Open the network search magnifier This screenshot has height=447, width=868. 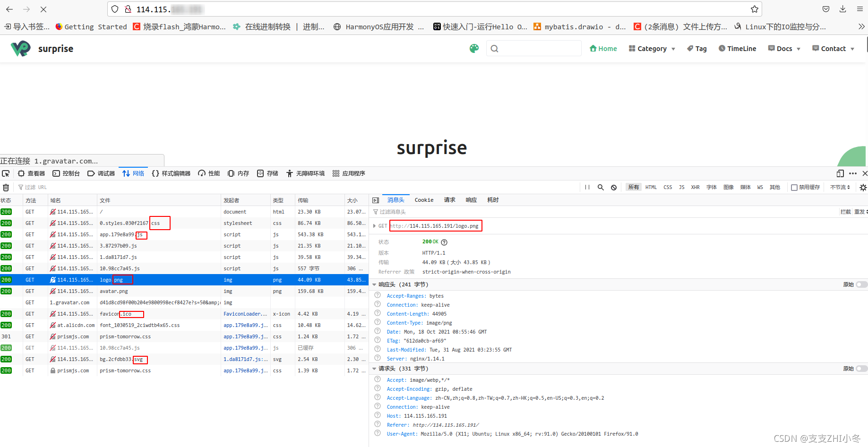pos(601,187)
